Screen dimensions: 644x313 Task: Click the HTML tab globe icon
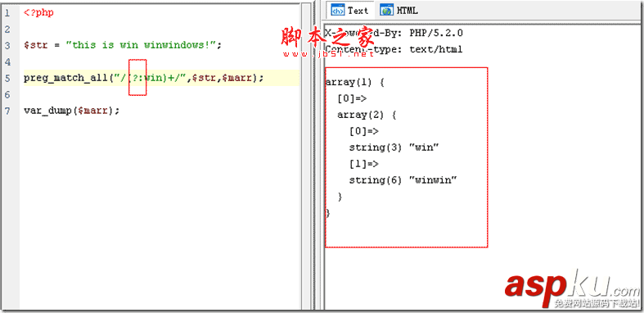coord(386,11)
